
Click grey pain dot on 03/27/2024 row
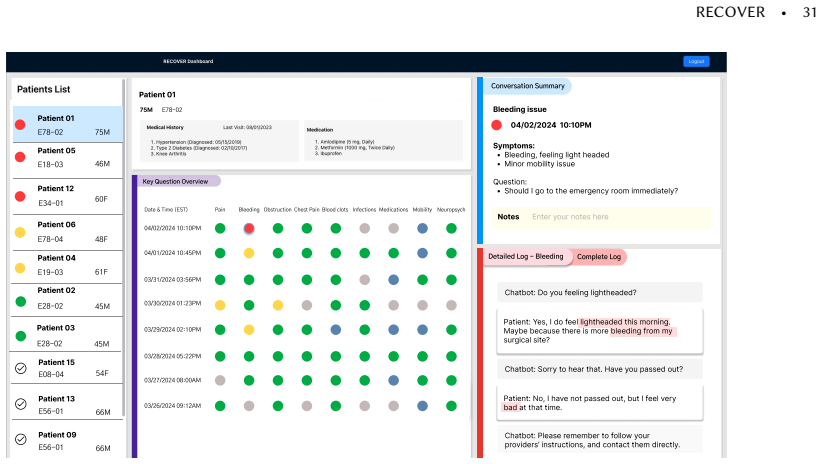(x=220, y=381)
